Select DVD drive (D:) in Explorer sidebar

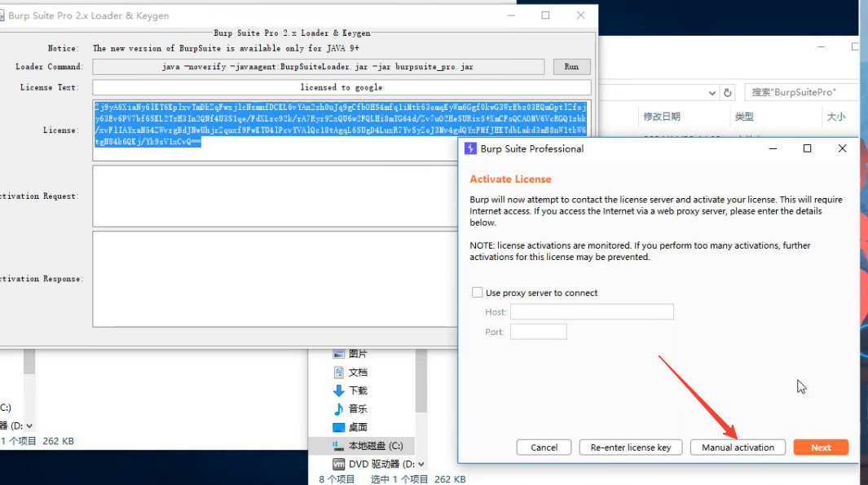click(x=373, y=464)
